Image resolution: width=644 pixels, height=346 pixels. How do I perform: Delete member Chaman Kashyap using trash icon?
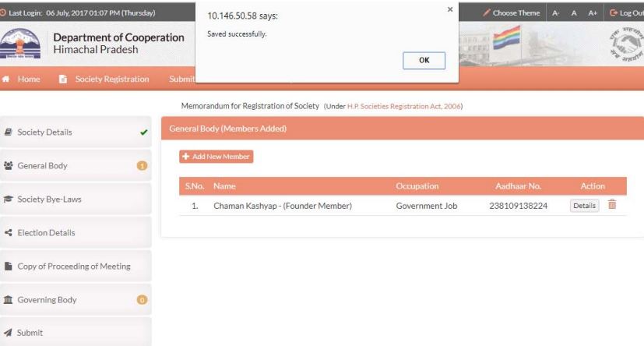[612, 204]
